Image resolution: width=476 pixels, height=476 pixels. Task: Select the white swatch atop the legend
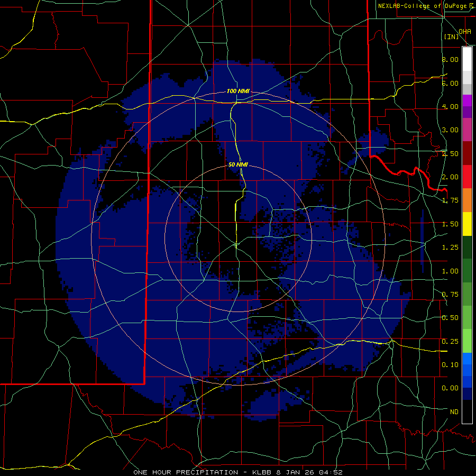click(467, 59)
